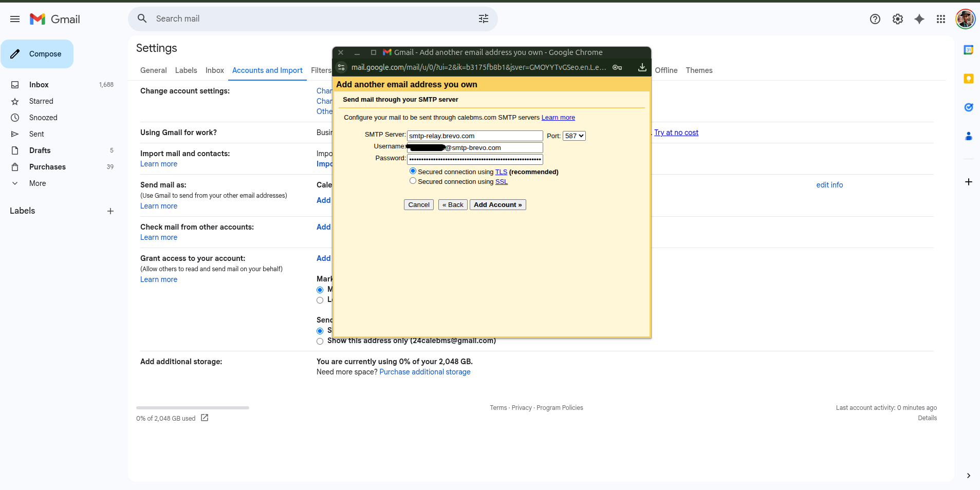Open the Settings gear icon
Image resolution: width=980 pixels, height=490 pixels.
pos(898,19)
